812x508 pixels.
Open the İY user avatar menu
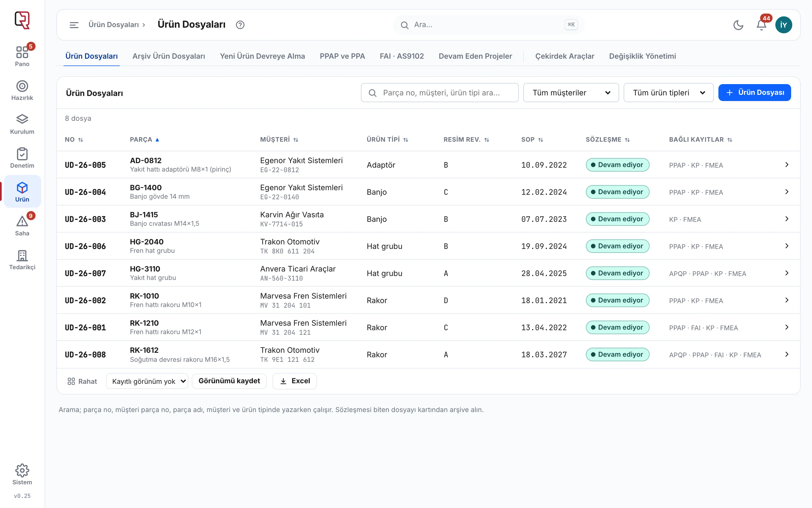tap(784, 25)
